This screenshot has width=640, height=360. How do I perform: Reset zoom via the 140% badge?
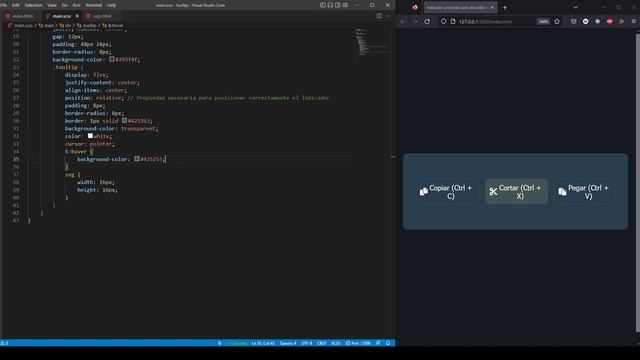pos(543,22)
